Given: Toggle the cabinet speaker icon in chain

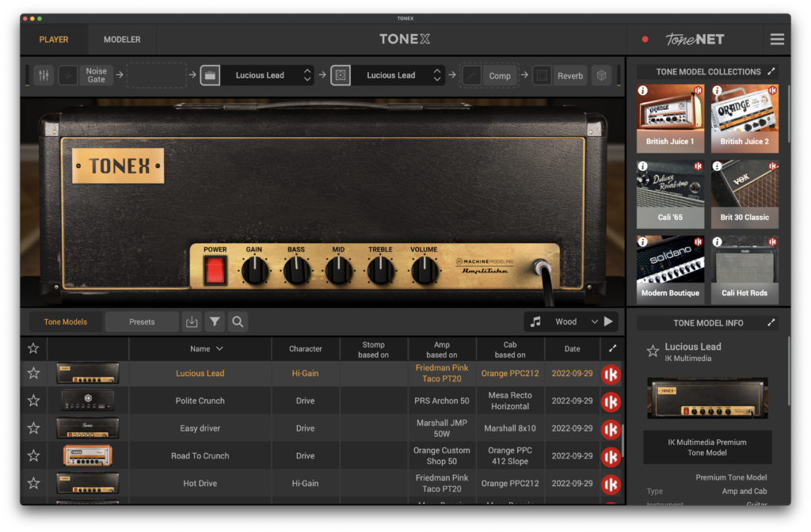Looking at the screenshot, I should (341, 75).
